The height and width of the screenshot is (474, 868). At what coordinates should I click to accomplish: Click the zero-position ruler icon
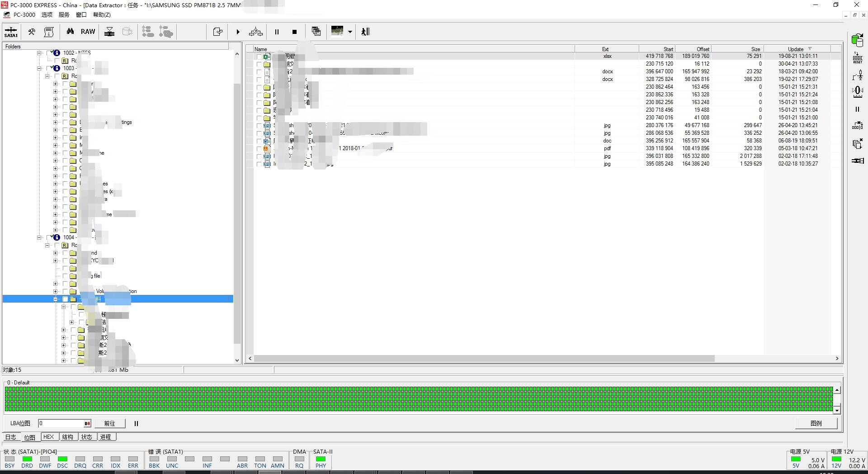coord(857,92)
